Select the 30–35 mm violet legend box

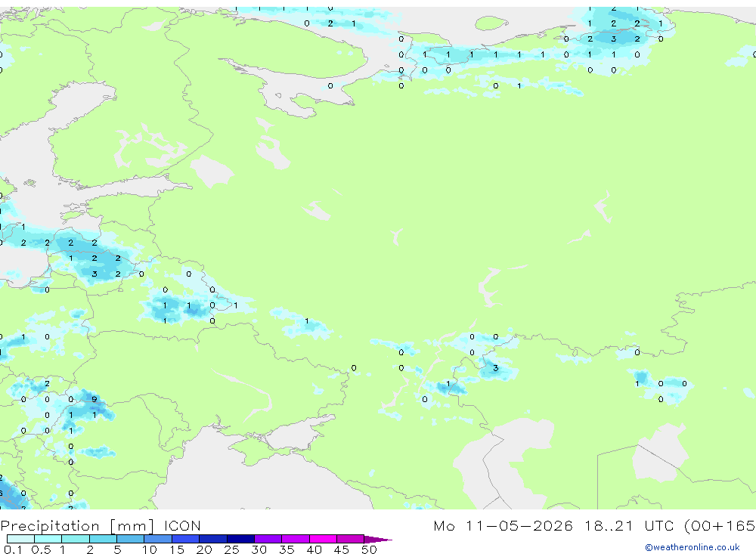click(268, 539)
